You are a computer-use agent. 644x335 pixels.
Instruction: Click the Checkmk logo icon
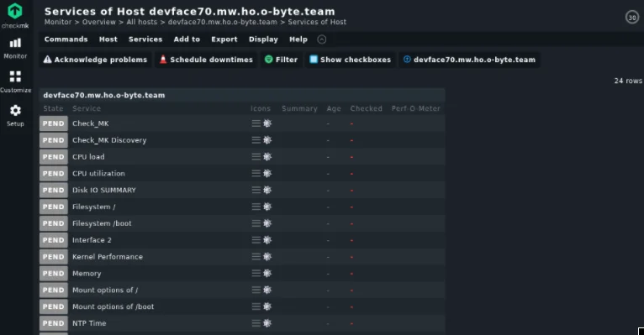[15, 11]
